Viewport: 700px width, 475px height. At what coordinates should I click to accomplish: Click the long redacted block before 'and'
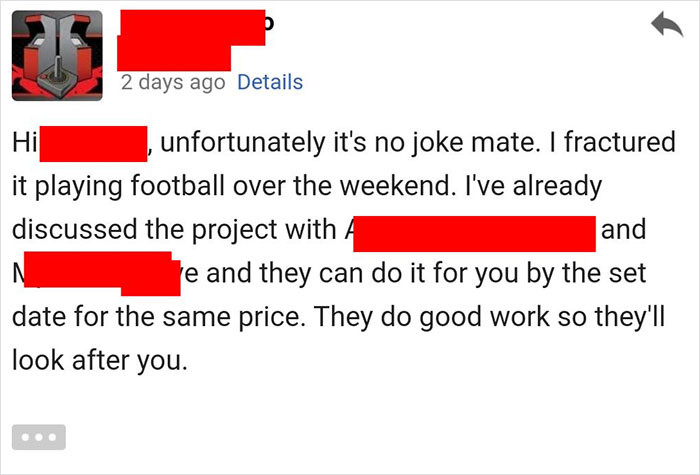474,234
